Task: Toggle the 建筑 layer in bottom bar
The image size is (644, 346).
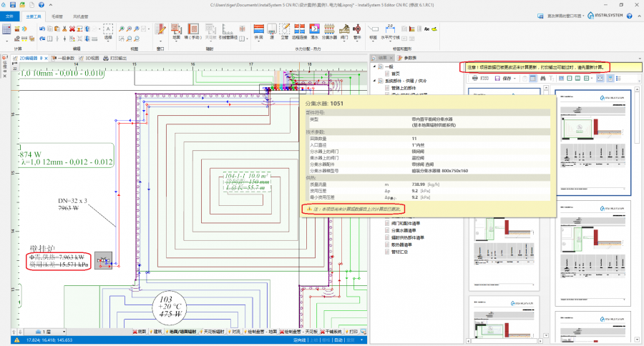Action: 157,332
